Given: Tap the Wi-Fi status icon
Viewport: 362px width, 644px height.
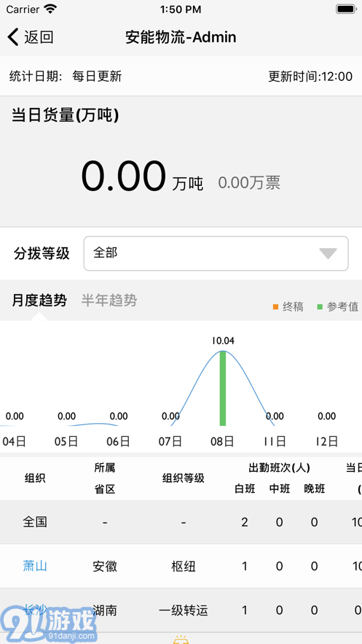Looking at the screenshot, I should click(50, 9).
